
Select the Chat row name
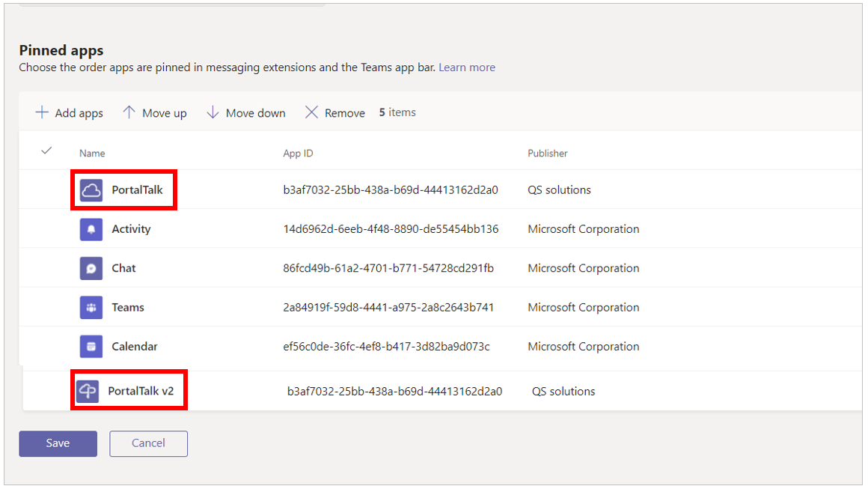(x=123, y=269)
